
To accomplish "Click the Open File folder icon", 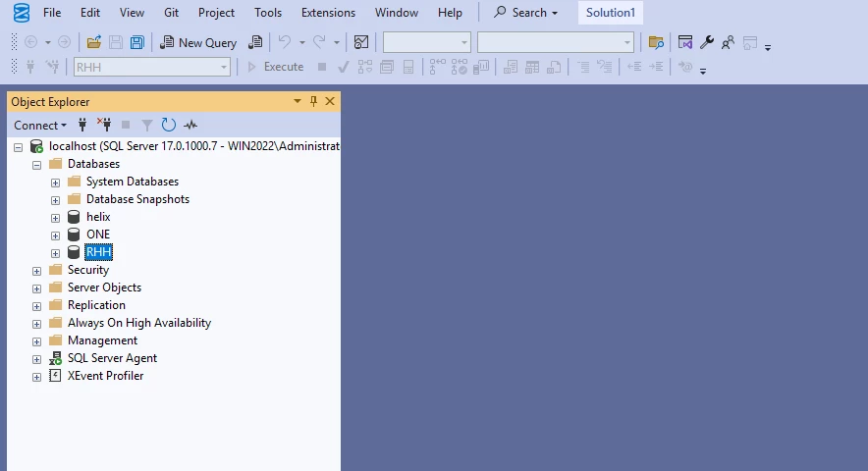I will tap(94, 42).
